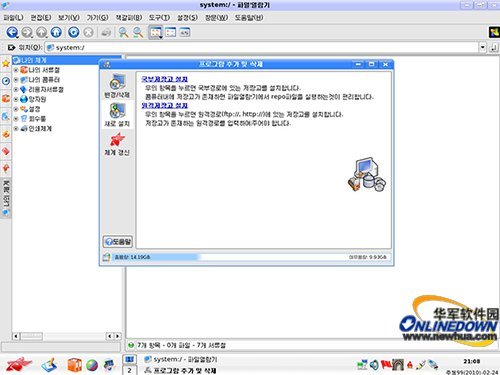500x375 pixels.
Task: Click the side panel scrollbar left arrow
Action: point(16,336)
